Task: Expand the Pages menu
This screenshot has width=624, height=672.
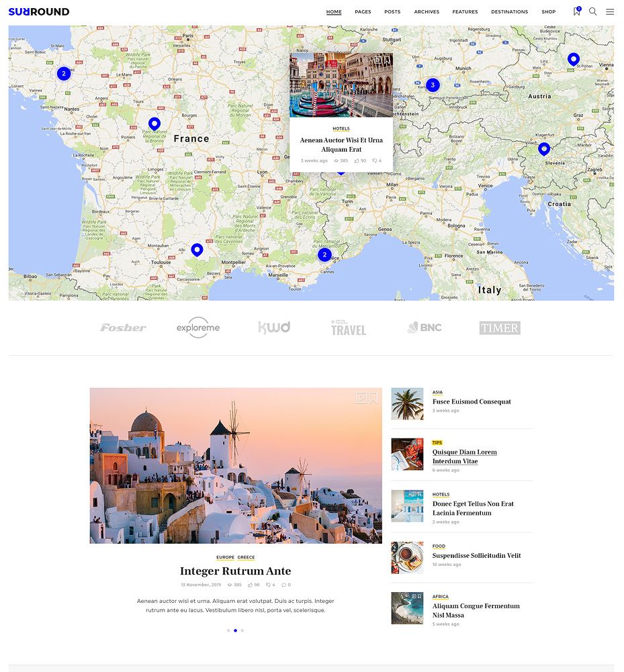Action: (x=363, y=12)
